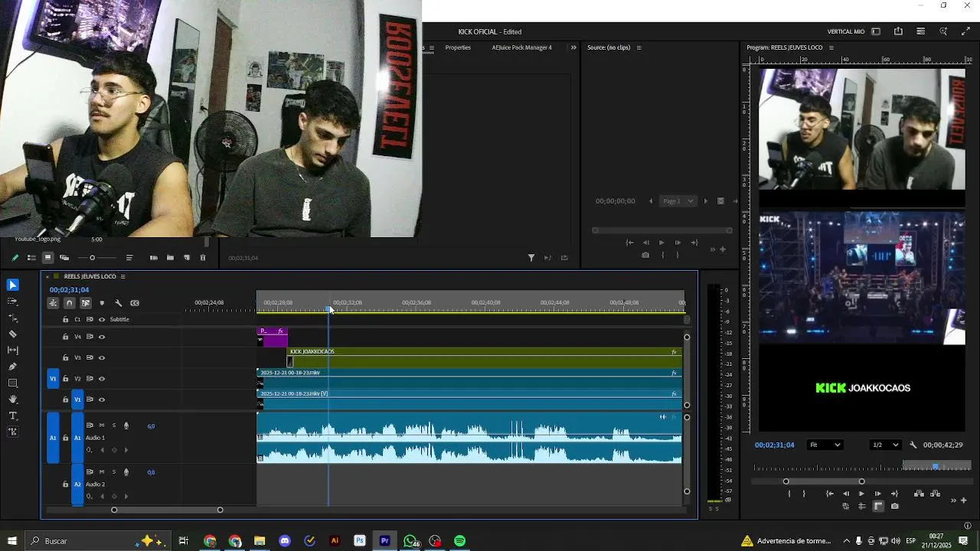Image resolution: width=980 pixels, height=551 pixels.
Task: Click the timeline playhead marker
Action: [x=330, y=309]
